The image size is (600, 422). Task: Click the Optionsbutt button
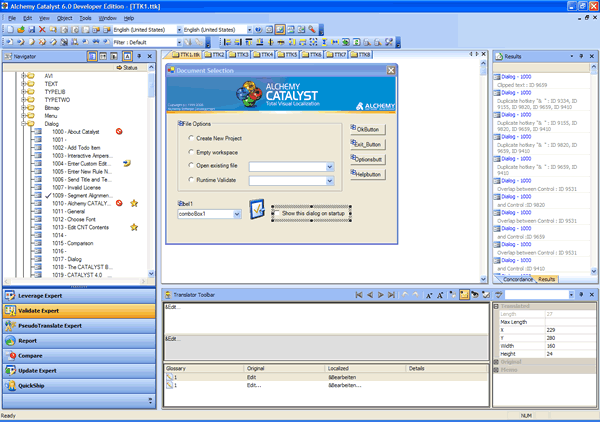368,159
